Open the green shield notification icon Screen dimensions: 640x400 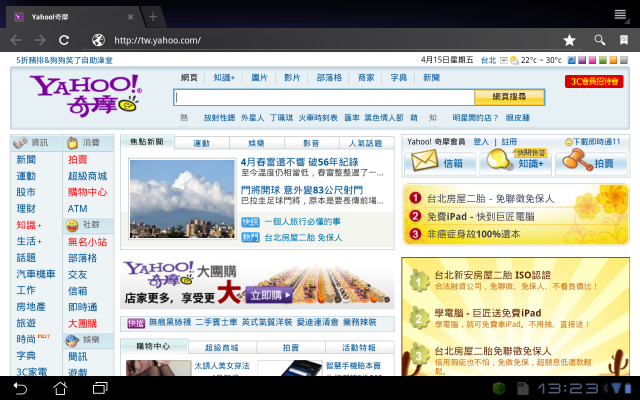pos(499,388)
